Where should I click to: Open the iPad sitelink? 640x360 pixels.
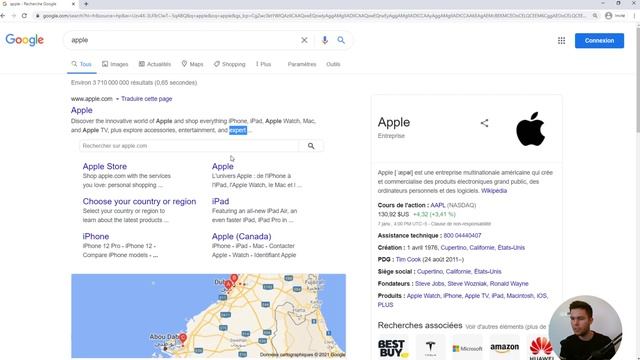pos(220,201)
